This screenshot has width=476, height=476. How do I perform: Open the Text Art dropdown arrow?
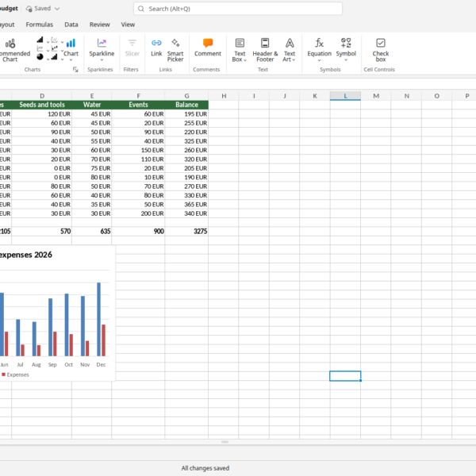point(294,59)
